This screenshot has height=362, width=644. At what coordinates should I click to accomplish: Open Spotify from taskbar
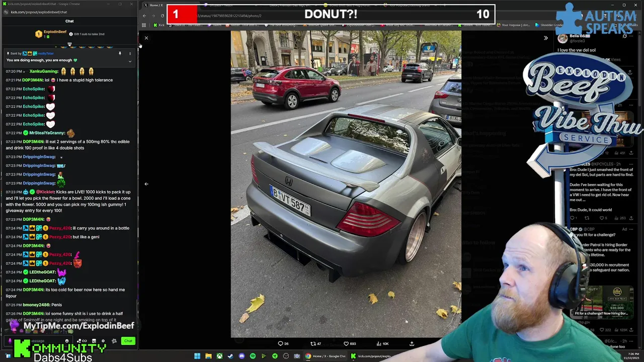pos(253,356)
